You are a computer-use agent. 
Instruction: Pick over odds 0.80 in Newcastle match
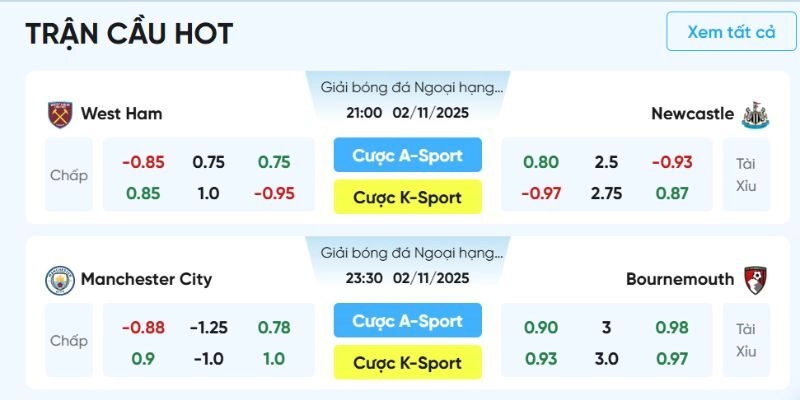pyautogui.click(x=541, y=162)
